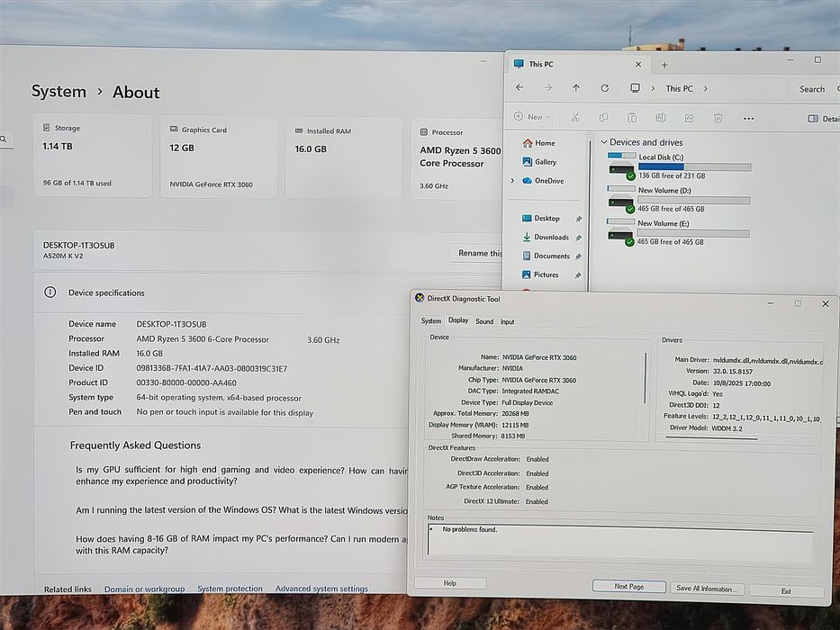Click Save All Information button
840x630 pixels.
coord(707,589)
